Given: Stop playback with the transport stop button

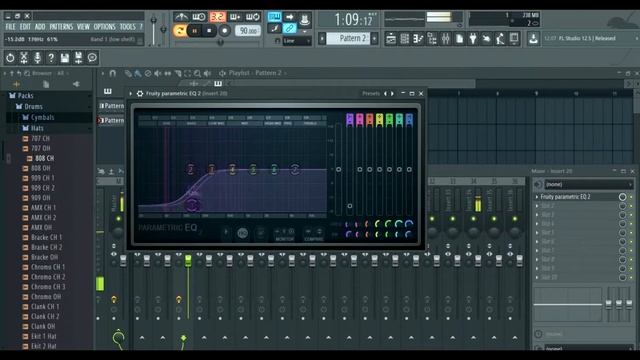Looking at the screenshot, I should point(209,31).
